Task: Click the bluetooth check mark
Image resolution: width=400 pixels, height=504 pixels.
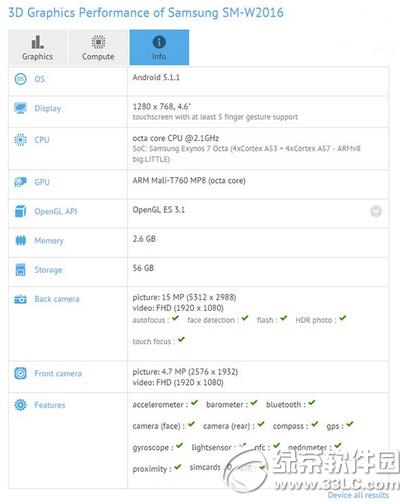Action: tap(312, 403)
